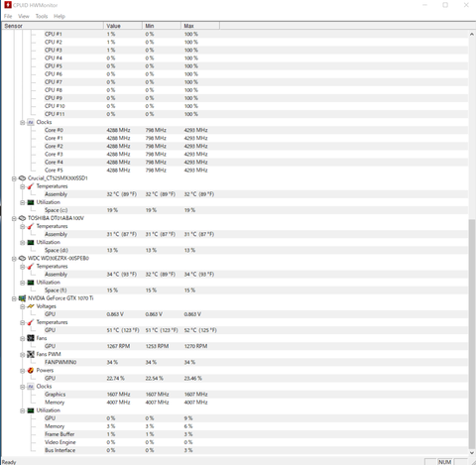Viewport: 476px width, 465px height.
Task: Click the Fans icon under NVIDIA
Action: pos(31,338)
